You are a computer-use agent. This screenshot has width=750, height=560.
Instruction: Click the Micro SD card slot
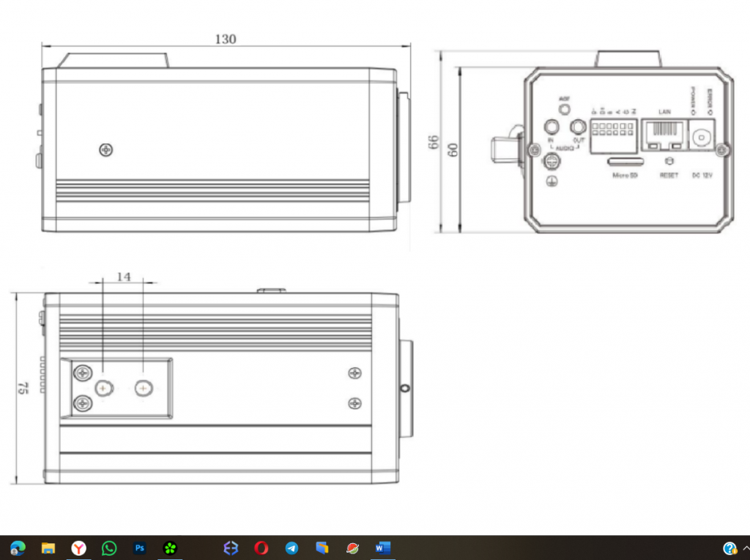[626, 160]
